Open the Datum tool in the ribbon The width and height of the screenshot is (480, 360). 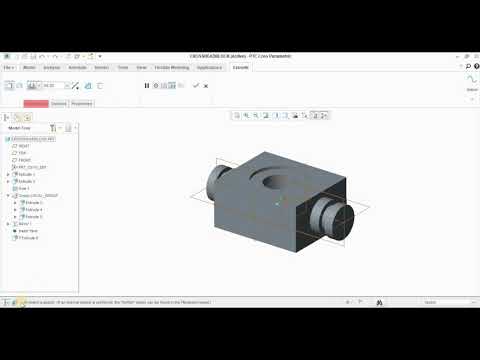pyautogui.click(x=472, y=83)
